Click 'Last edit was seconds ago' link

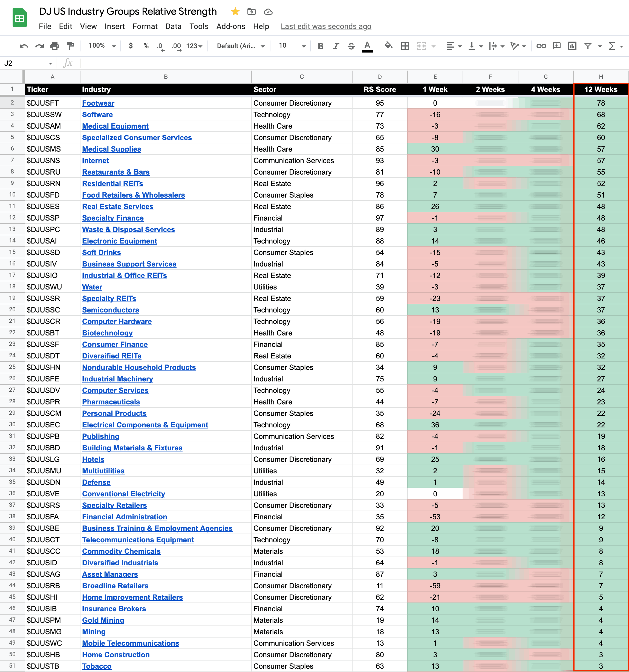(326, 26)
